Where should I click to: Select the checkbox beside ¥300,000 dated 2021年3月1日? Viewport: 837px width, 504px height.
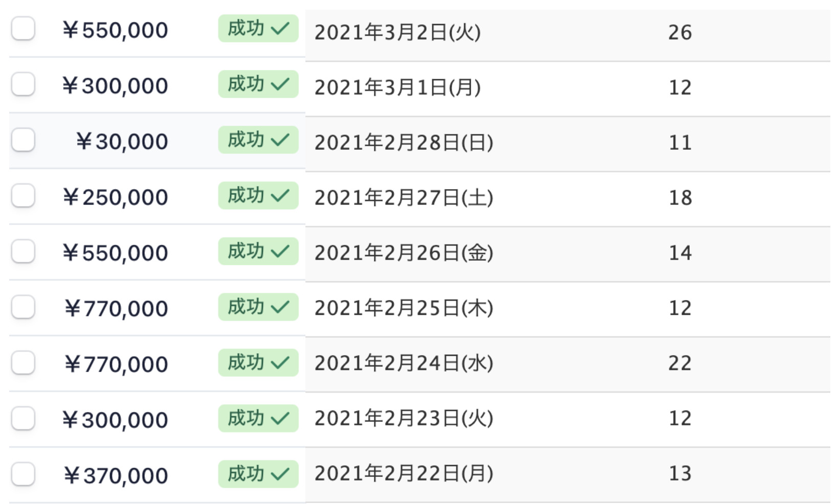(24, 84)
